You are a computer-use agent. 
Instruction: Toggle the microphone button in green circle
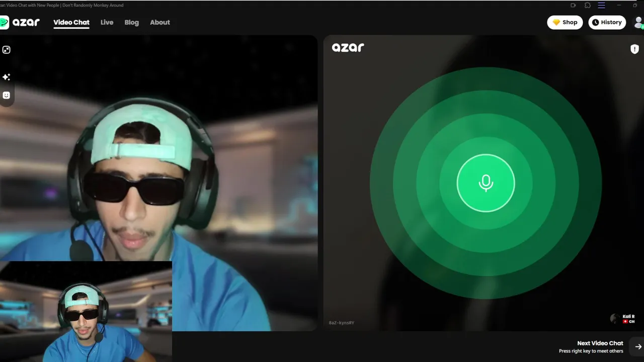486,183
